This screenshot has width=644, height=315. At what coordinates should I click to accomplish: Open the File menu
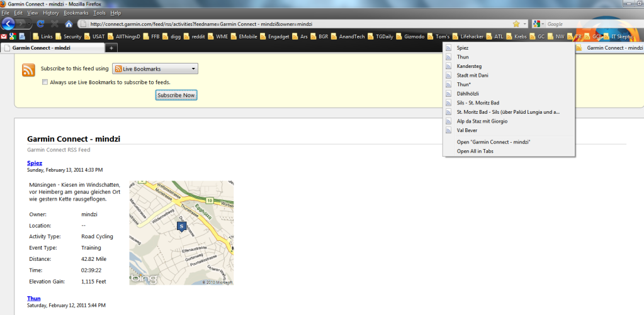[6, 13]
